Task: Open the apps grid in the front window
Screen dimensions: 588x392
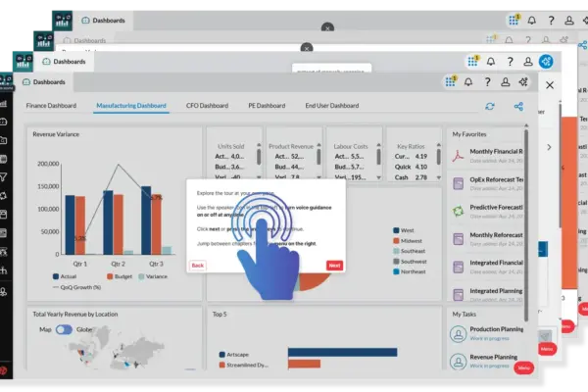Action: tap(450, 81)
